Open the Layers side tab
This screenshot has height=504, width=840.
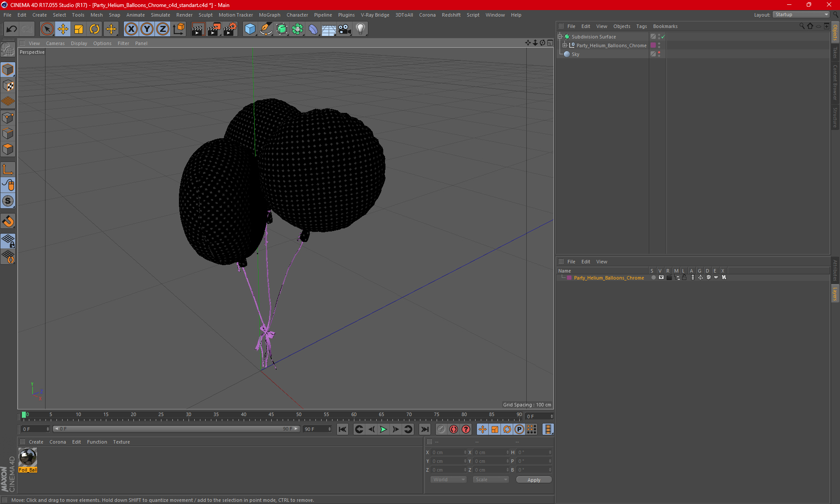pyautogui.click(x=835, y=294)
